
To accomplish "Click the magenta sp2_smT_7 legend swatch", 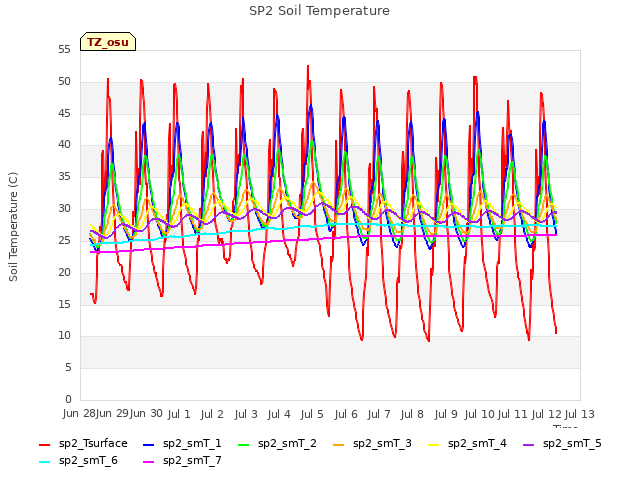I will (149, 462).
